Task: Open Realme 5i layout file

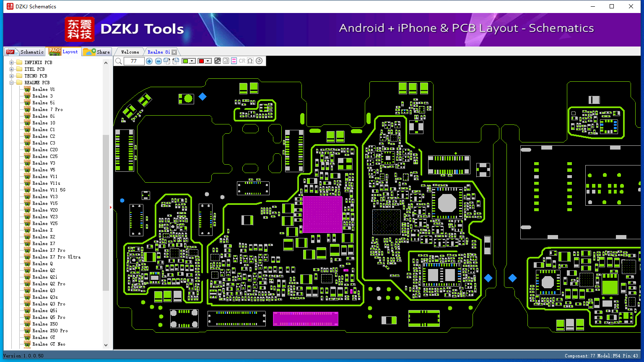Action: [44, 103]
